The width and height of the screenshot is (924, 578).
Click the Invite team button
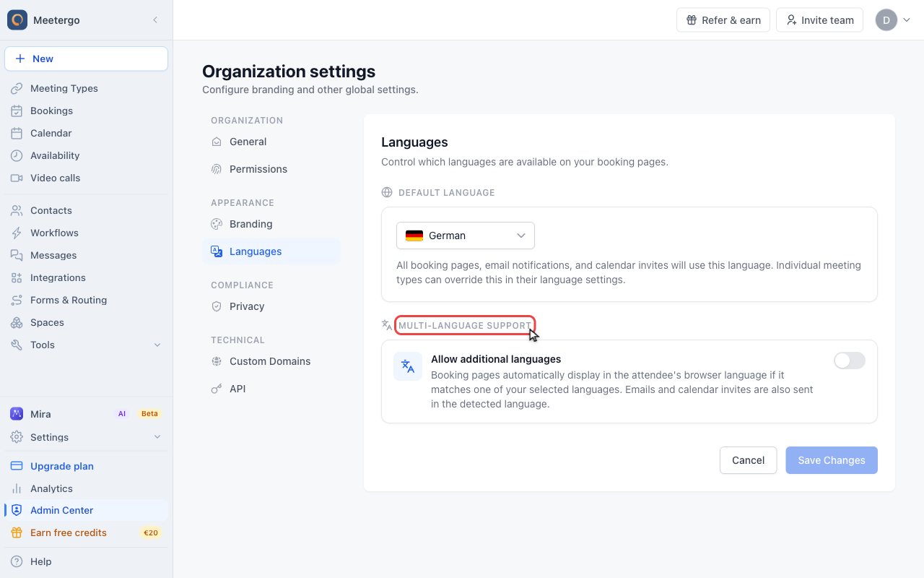point(819,20)
